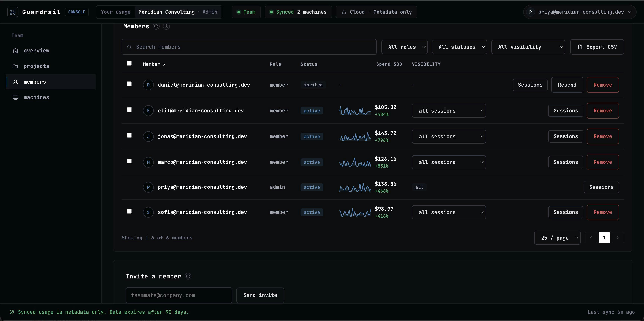Screen dimensions: 644x321
Task: Open Sessions for marco
Action: click(566, 162)
